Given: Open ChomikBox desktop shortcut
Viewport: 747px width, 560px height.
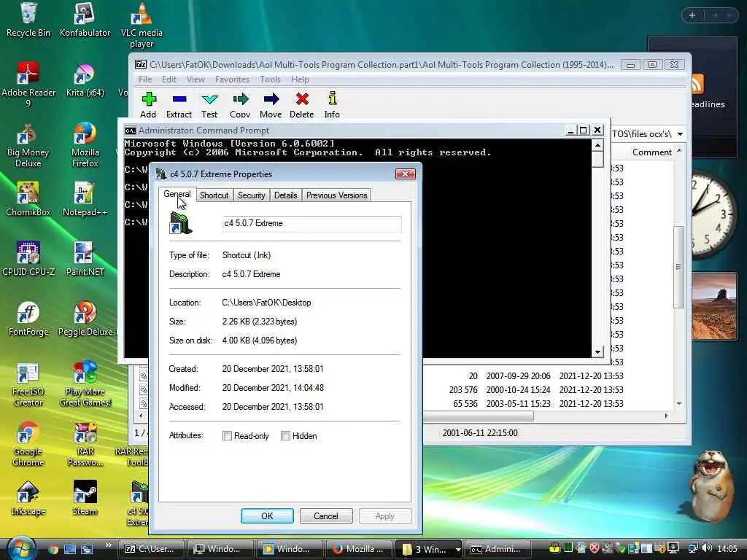Looking at the screenshot, I should [28, 199].
